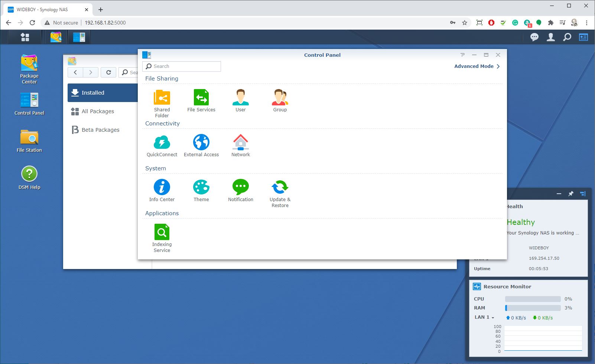The width and height of the screenshot is (595, 364).
Task: Open Control Panel desktop icon
Action: (x=29, y=104)
